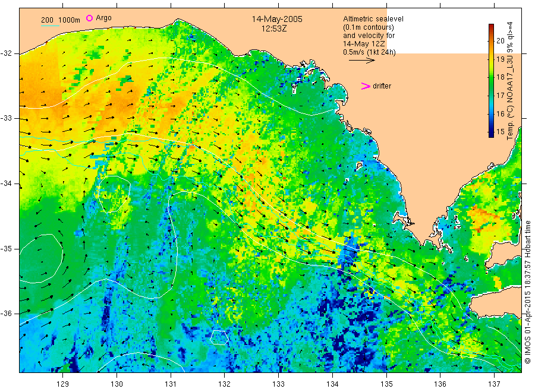Click the color bar label '17'
The image size is (535, 392).
tap(500, 96)
